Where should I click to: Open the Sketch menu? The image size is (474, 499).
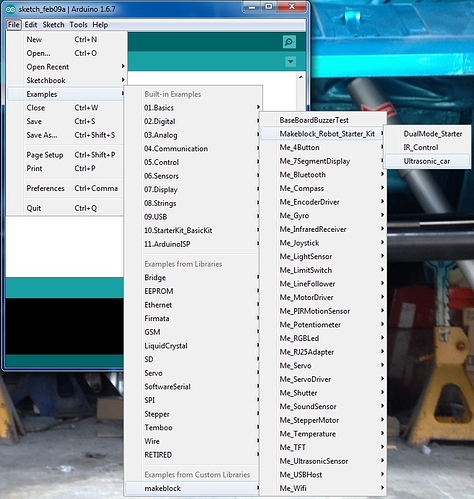53,25
